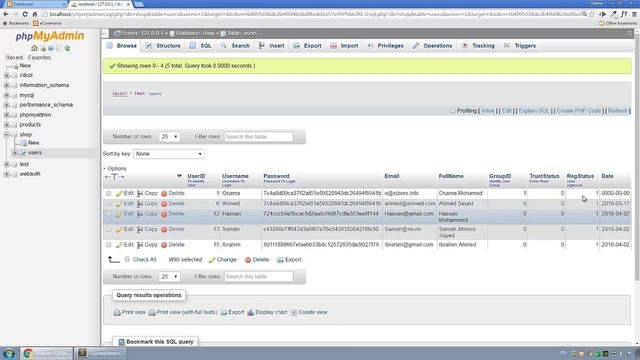
Task: Tick the checkbox for Ibrahim row
Action: 109,245
